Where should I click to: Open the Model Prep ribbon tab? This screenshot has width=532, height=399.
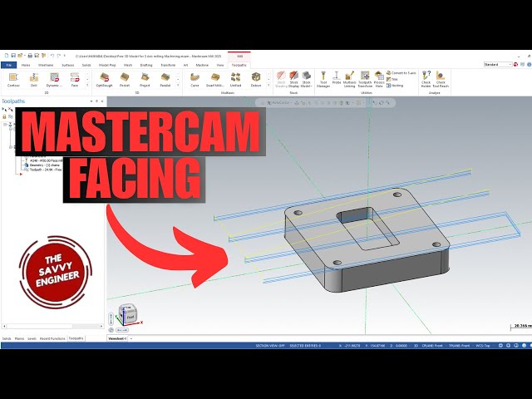(107, 65)
